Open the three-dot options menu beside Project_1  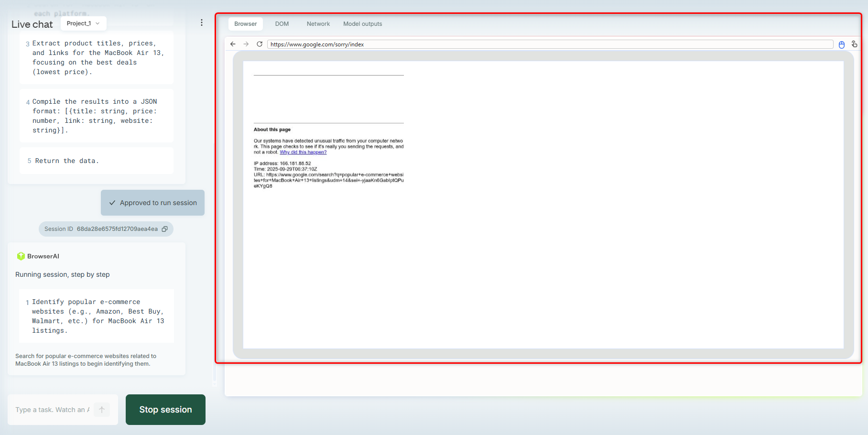pyautogui.click(x=202, y=22)
